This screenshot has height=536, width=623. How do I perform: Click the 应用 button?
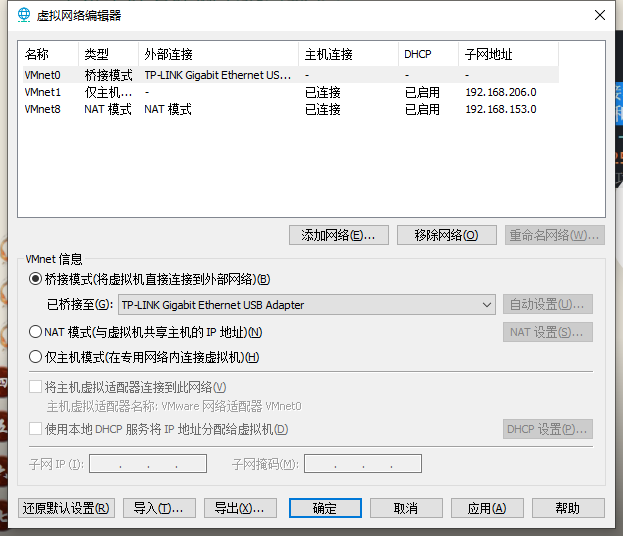coord(487,508)
